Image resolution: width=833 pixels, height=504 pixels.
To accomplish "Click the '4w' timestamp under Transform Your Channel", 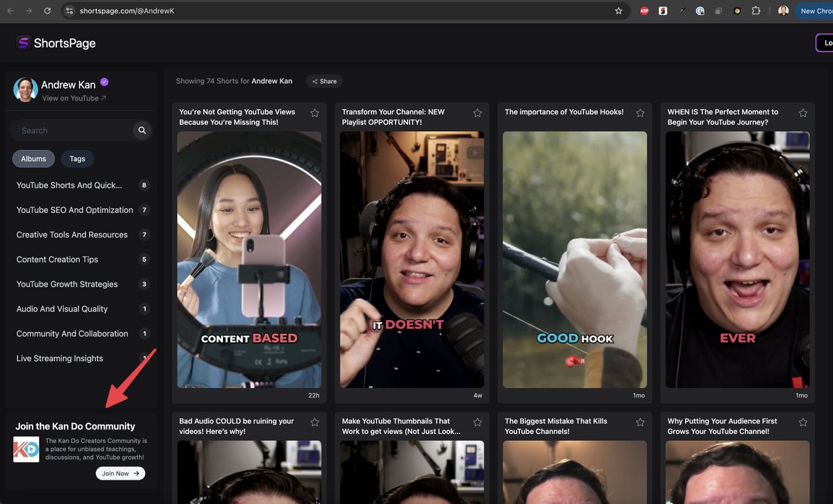I will (x=478, y=396).
